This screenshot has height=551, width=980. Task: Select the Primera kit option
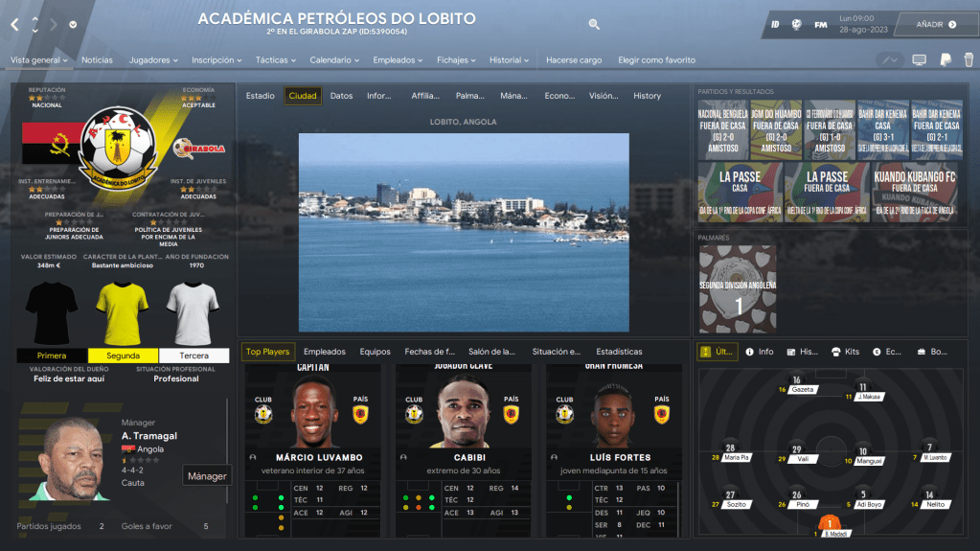pyautogui.click(x=52, y=356)
